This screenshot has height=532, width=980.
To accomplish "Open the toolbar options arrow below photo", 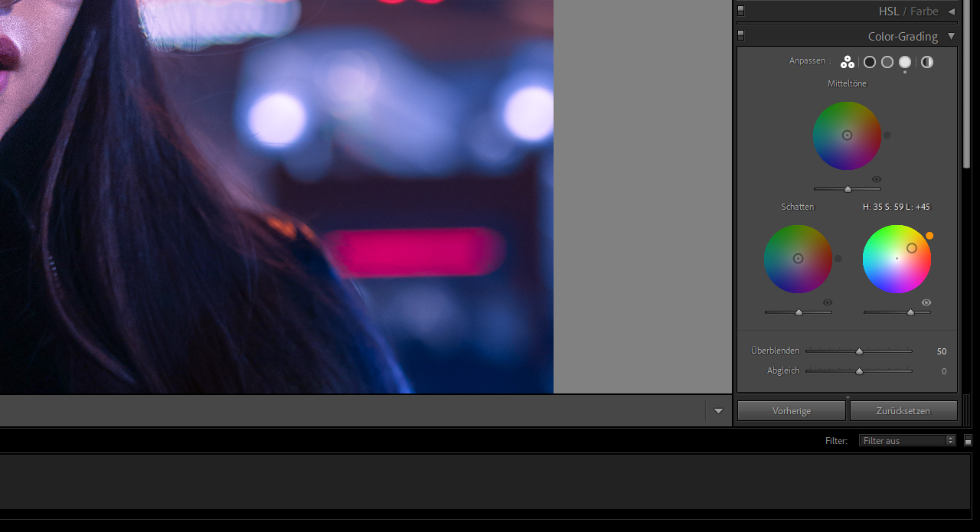I will click(718, 411).
